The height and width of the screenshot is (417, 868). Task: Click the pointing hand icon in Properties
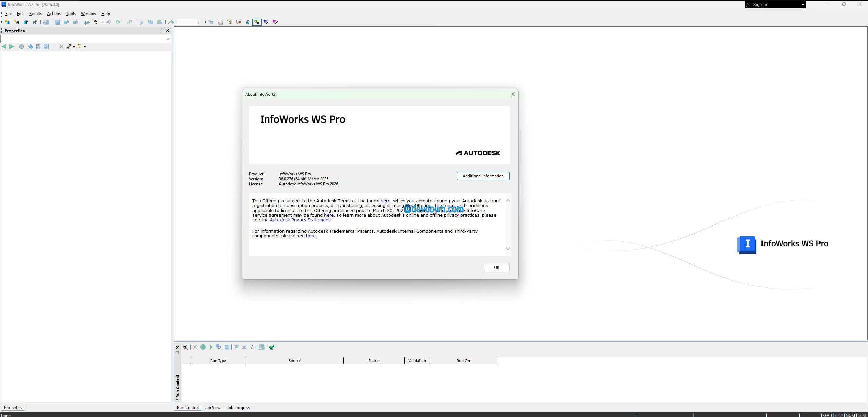coord(31,47)
